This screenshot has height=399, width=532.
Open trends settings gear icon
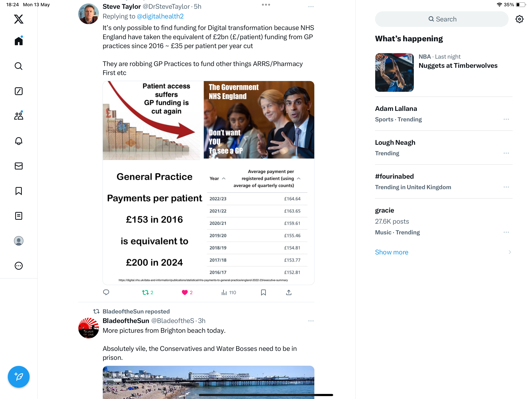coord(520,19)
